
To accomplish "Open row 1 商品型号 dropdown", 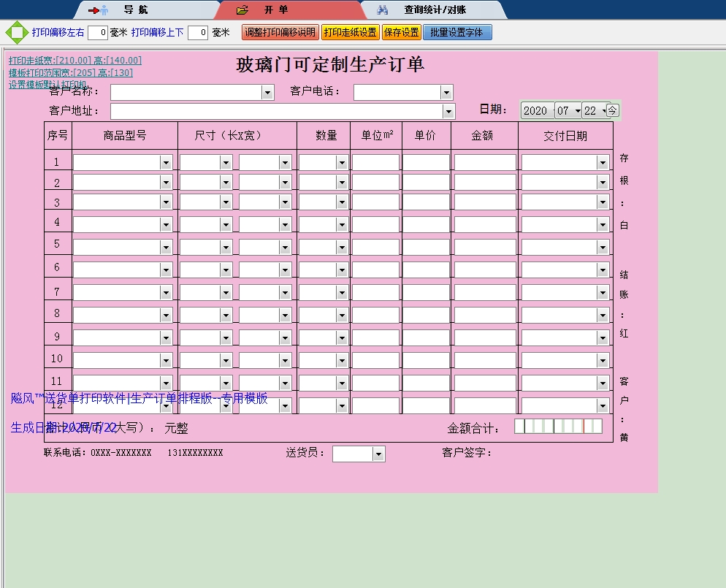I will tap(166, 163).
